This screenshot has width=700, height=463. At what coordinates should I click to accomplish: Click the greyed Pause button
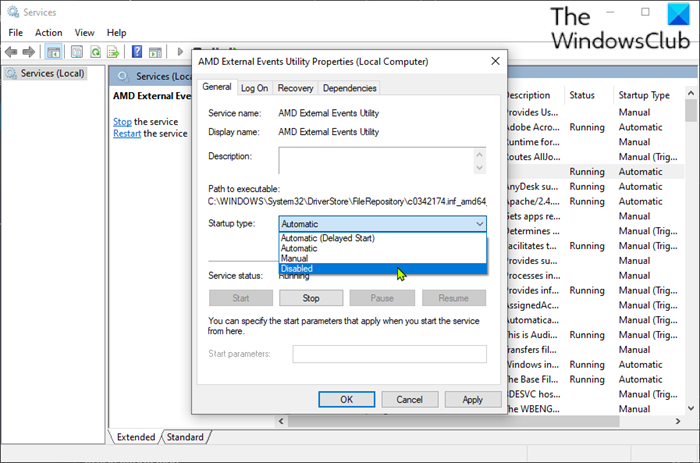click(x=382, y=298)
